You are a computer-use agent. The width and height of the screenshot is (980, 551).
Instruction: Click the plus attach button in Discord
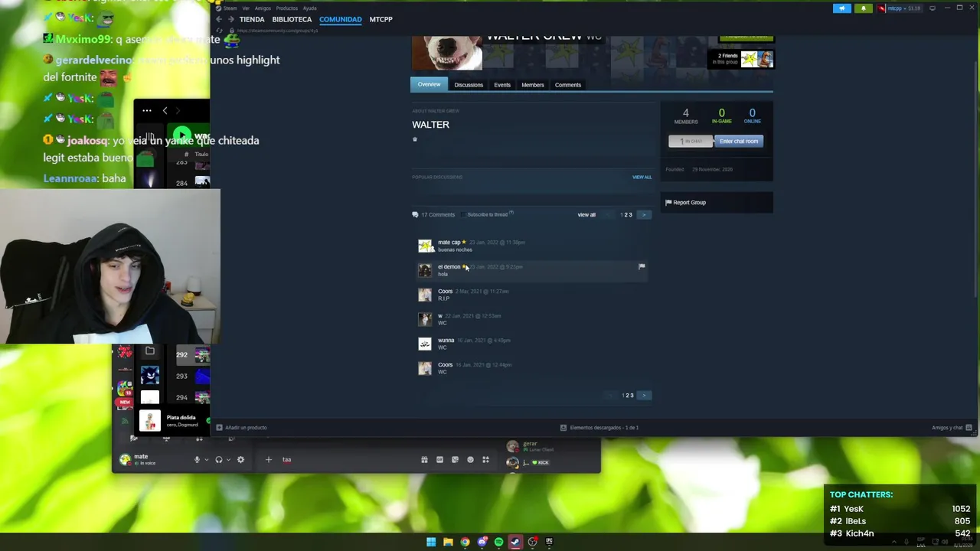coord(268,460)
